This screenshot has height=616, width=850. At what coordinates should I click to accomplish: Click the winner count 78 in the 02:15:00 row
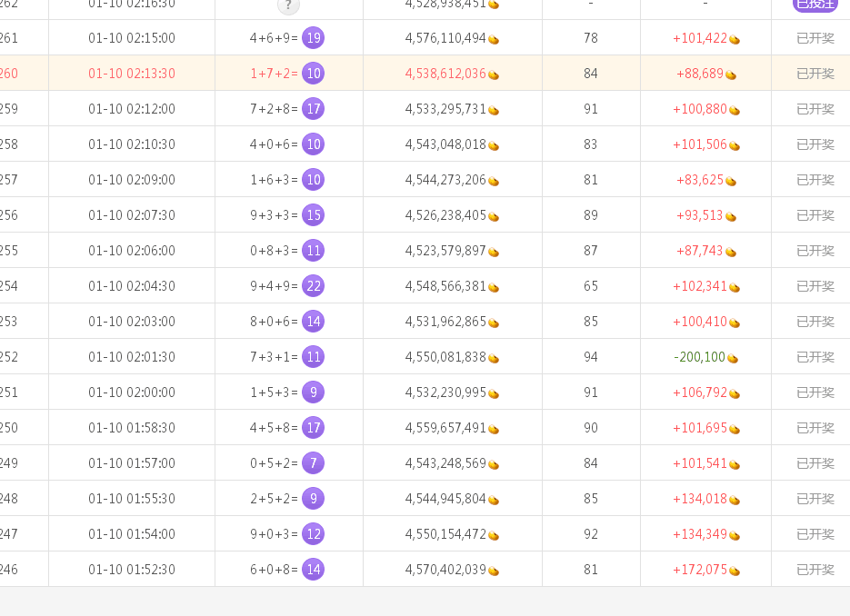pyautogui.click(x=591, y=38)
